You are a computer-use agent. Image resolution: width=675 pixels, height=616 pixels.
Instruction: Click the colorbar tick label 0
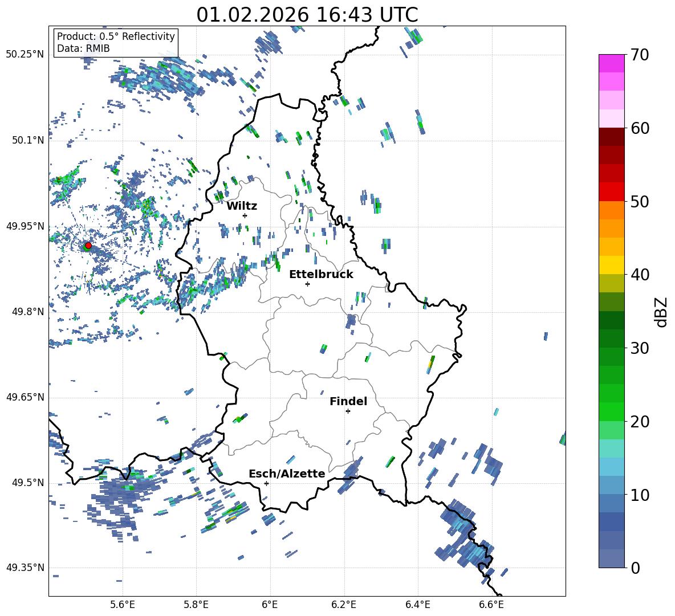[636, 568]
